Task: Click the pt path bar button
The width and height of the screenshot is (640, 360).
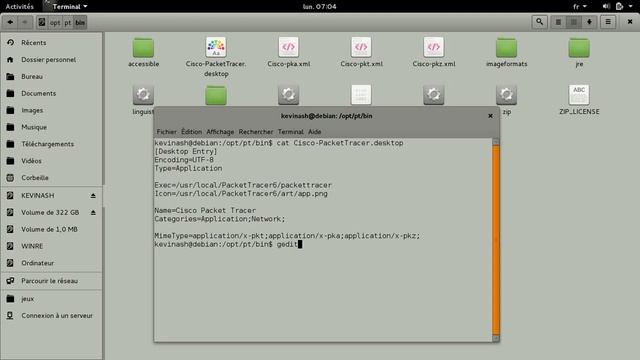Action: point(68,22)
